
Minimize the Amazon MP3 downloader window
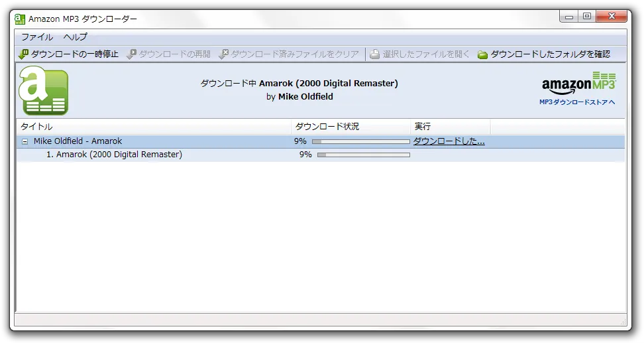click(x=569, y=17)
